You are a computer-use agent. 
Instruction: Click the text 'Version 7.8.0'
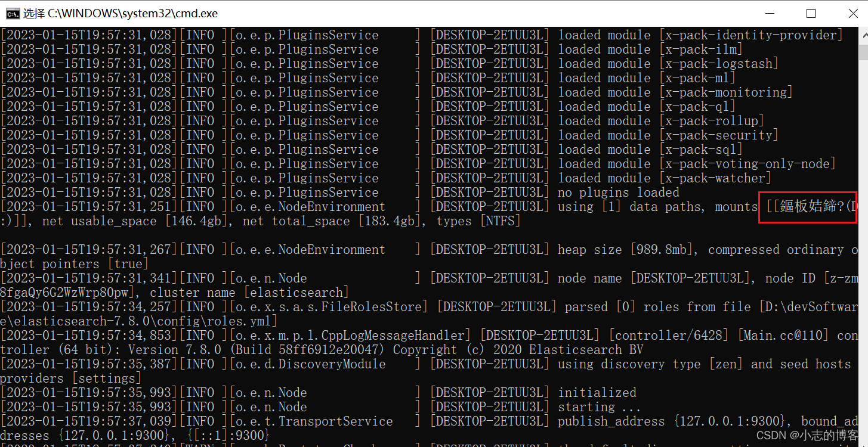(175, 350)
